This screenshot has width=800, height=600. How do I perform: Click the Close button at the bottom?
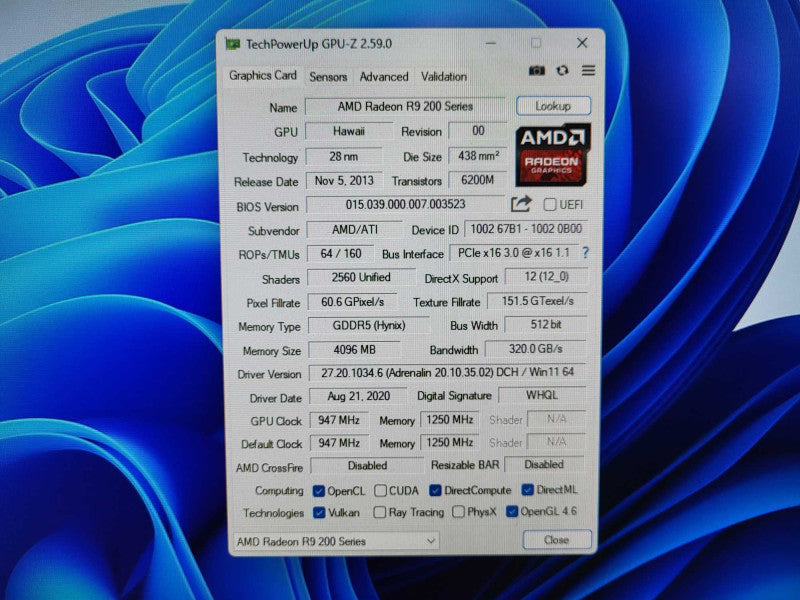pyautogui.click(x=557, y=540)
